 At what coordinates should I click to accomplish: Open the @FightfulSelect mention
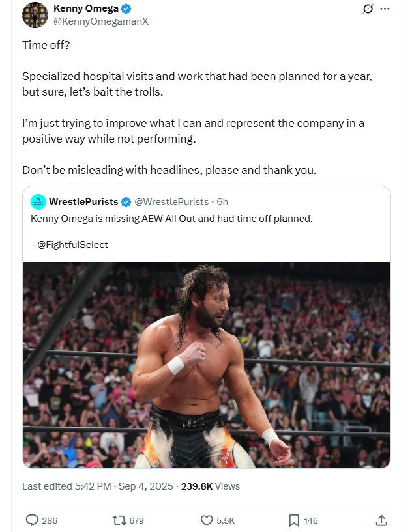pos(73,245)
